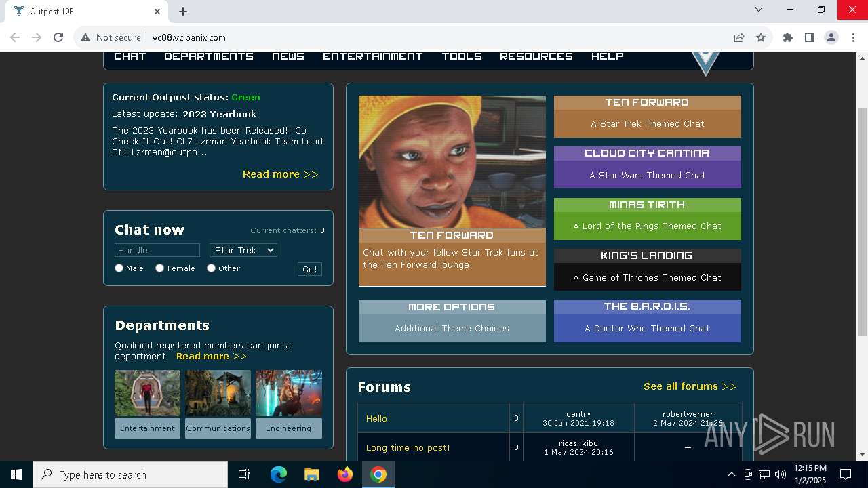
Task: Open the HELP menu
Action: click(608, 56)
